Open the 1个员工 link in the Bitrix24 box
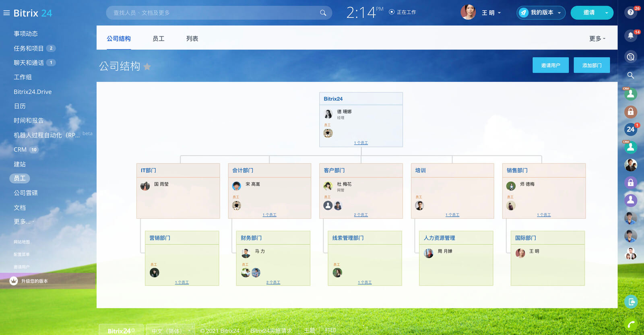644x335 pixels. tap(361, 143)
